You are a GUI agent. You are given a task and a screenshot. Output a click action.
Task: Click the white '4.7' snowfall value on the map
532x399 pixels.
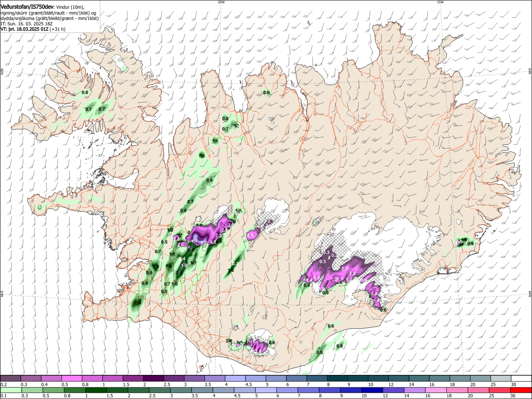(195, 241)
